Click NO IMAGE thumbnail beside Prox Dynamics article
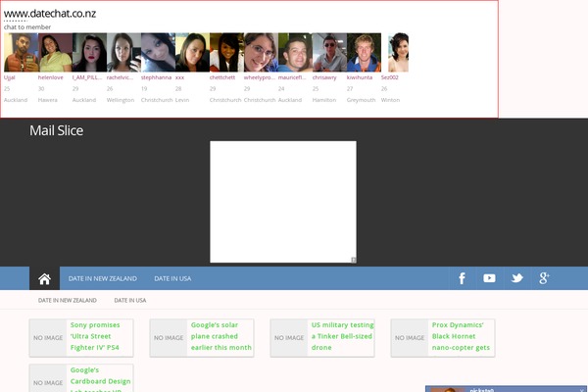The image size is (588, 392). 410,337
